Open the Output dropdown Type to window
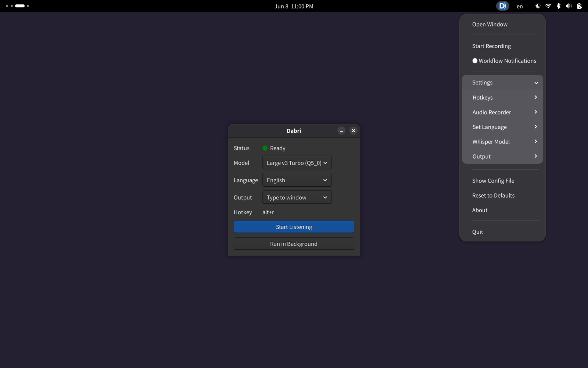The image size is (588, 368). 297,197
